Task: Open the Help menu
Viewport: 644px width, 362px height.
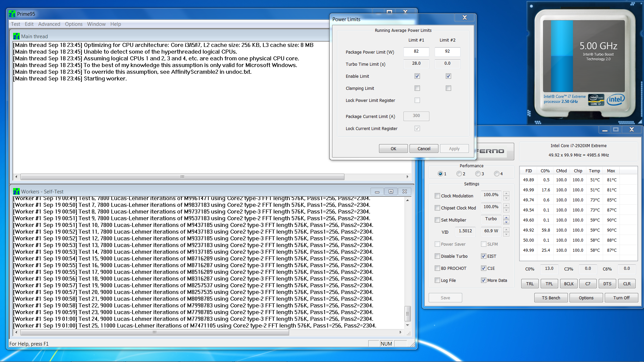Action: pyautogui.click(x=115, y=24)
